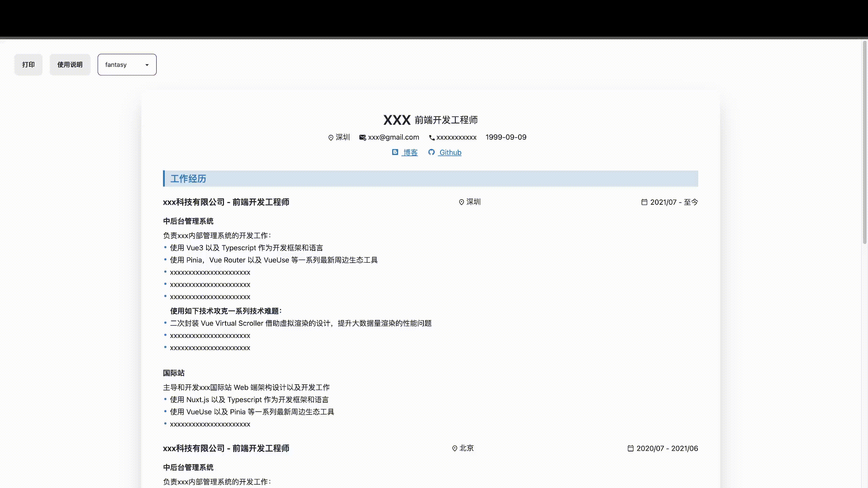Open the 博客 blog link

tap(410, 152)
